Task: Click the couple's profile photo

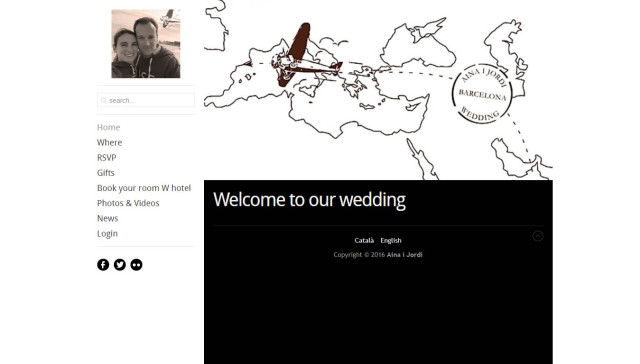Action: [x=146, y=44]
